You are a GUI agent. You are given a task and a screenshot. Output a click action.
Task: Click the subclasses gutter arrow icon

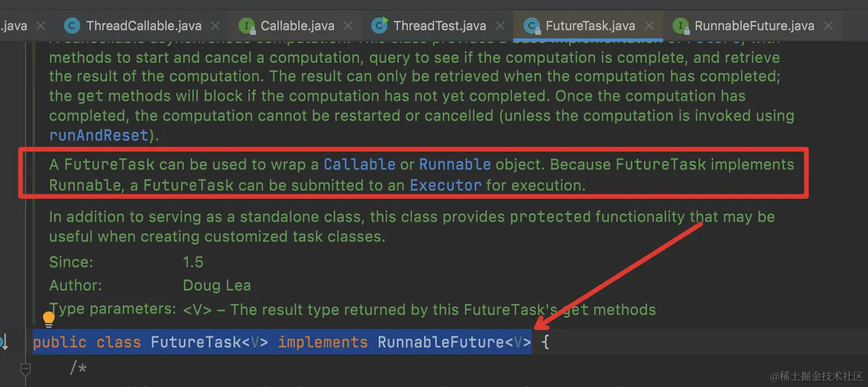[x=3, y=342]
